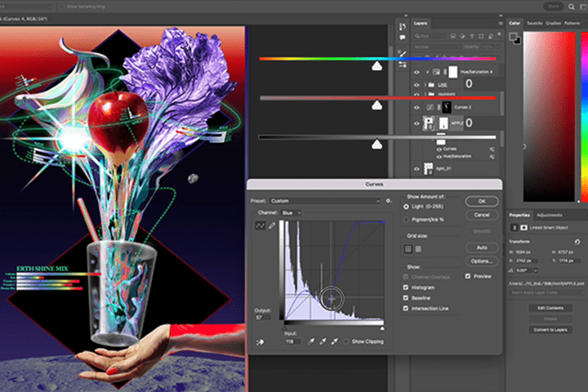Select Pigment/Ink % radio option

click(x=406, y=220)
